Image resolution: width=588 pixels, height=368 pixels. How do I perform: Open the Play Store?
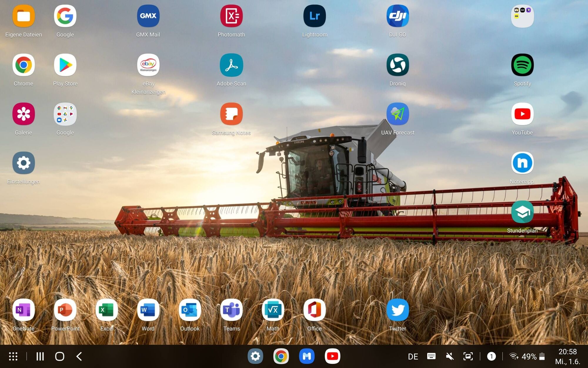tap(65, 65)
